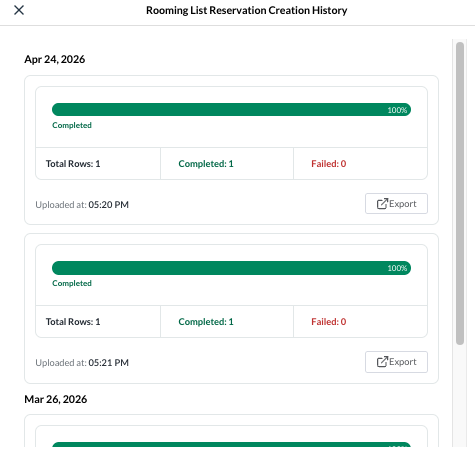The height and width of the screenshot is (455, 475).
Task: Select the Apr 24, 2026 date heading
Action: (x=55, y=59)
